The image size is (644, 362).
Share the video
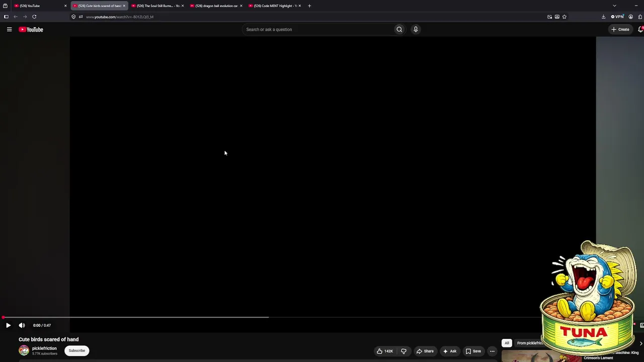click(x=425, y=351)
